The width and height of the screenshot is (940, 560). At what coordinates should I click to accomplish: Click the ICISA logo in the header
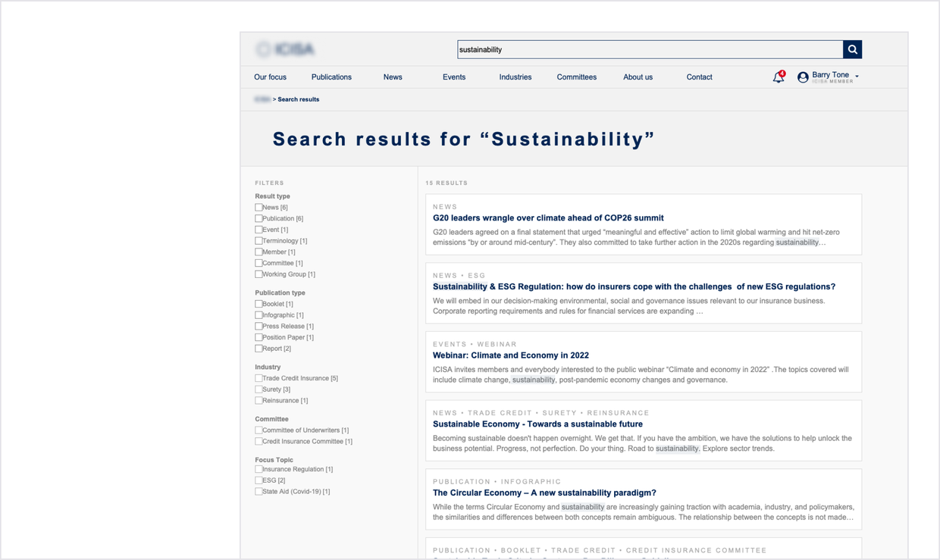coord(284,48)
